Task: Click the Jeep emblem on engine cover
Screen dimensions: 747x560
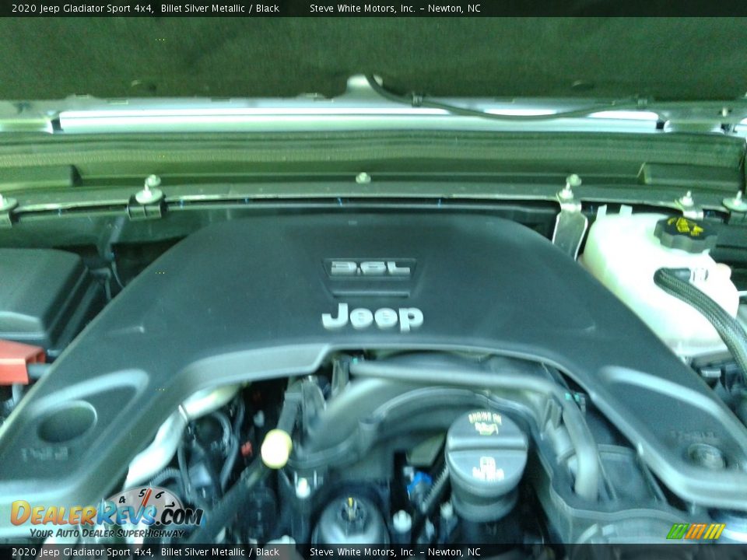Action: pyautogui.click(x=373, y=317)
